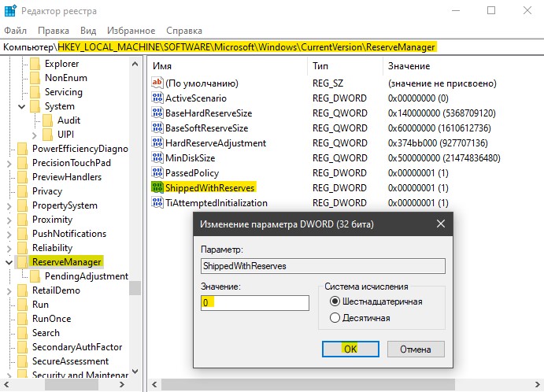Click the (По умолчанию) string value icon
The width and height of the screenshot is (544, 392).
157,83
